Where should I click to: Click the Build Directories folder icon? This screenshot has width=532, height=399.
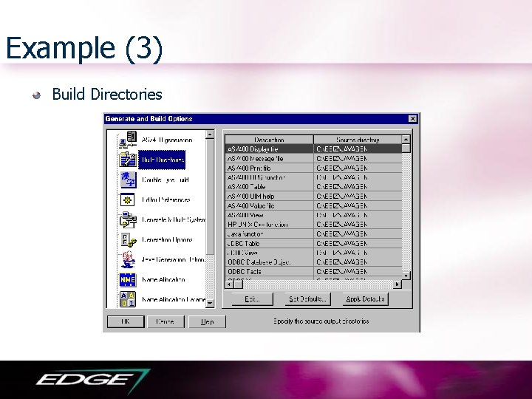128,160
